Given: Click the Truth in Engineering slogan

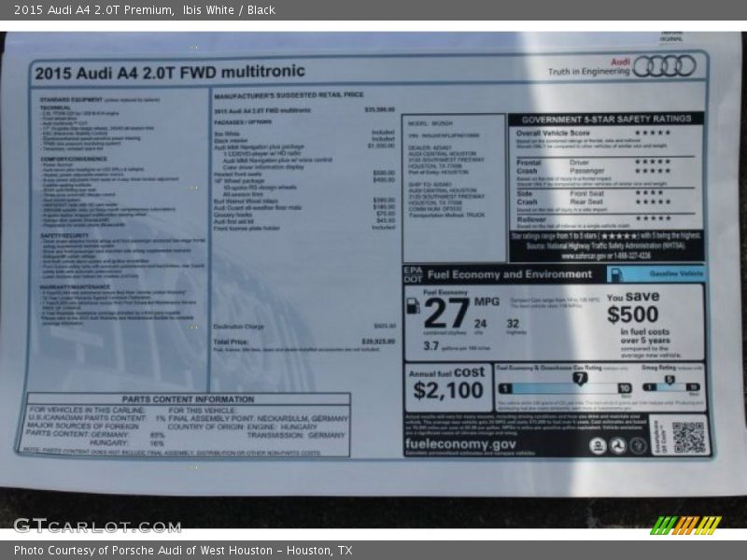Looking at the screenshot, I should (x=589, y=72).
